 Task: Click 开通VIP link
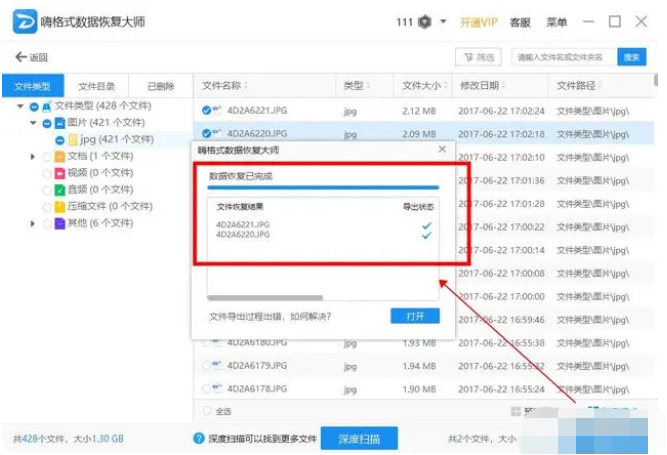[479, 22]
